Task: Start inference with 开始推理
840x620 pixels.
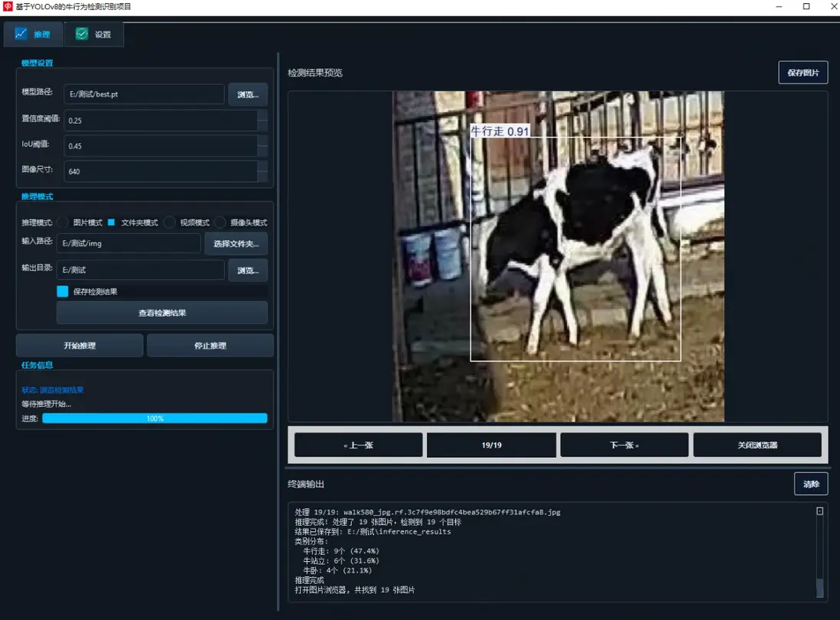Action: pos(80,346)
